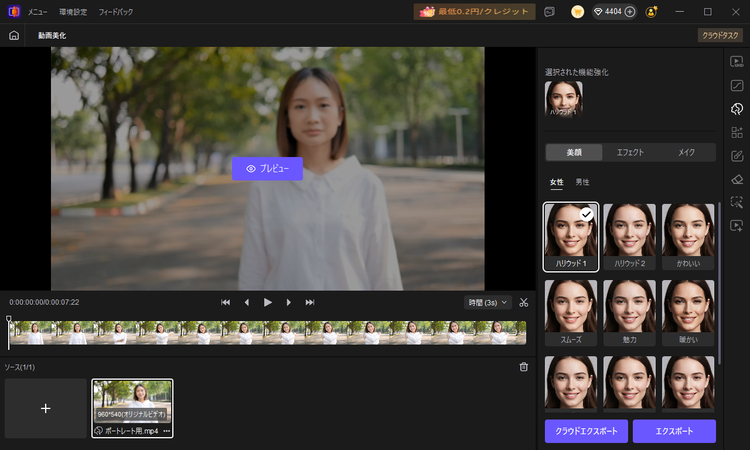Click the app logo icon
Image resolution: width=750 pixels, height=450 pixels.
14,11
